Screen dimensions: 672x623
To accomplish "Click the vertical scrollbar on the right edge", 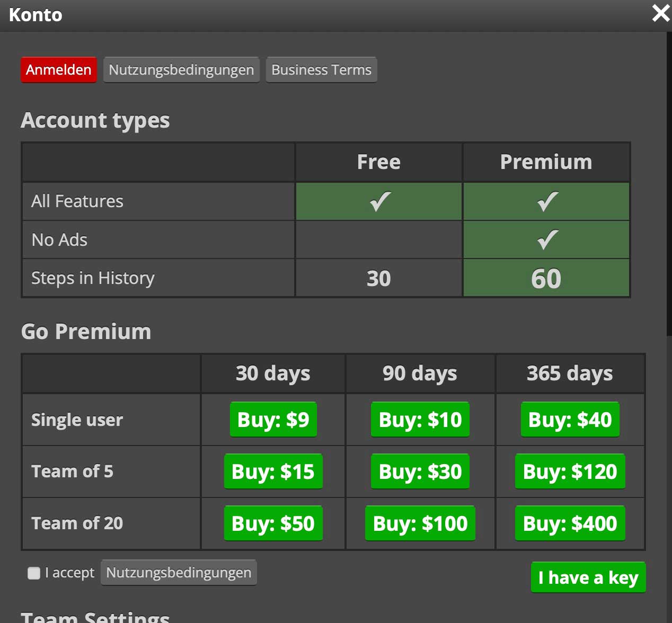I will click(669, 185).
